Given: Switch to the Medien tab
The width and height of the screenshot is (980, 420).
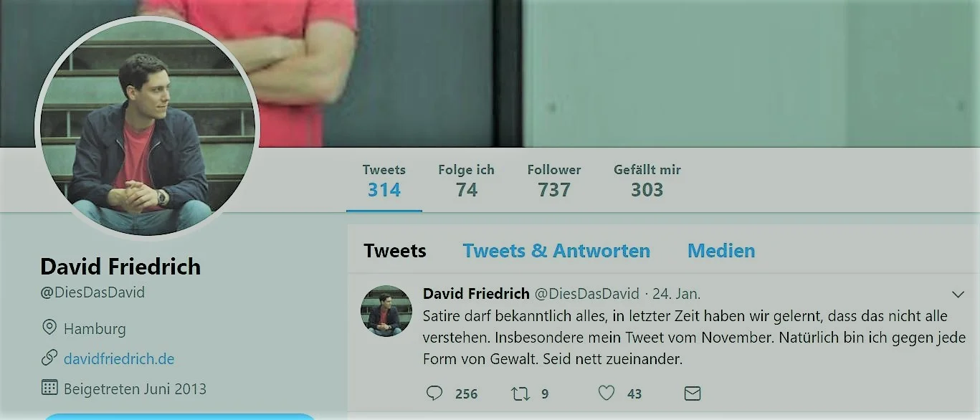Looking at the screenshot, I should tap(721, 251).
